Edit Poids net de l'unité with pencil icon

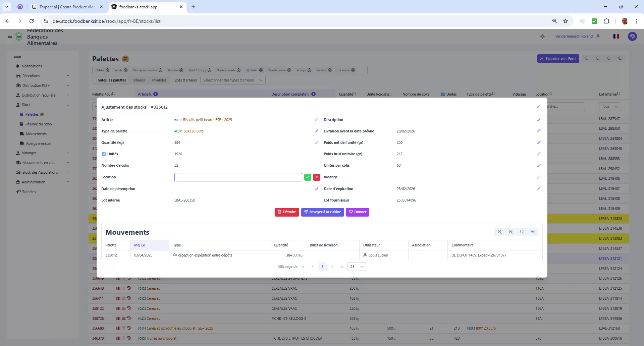(539, 142)
